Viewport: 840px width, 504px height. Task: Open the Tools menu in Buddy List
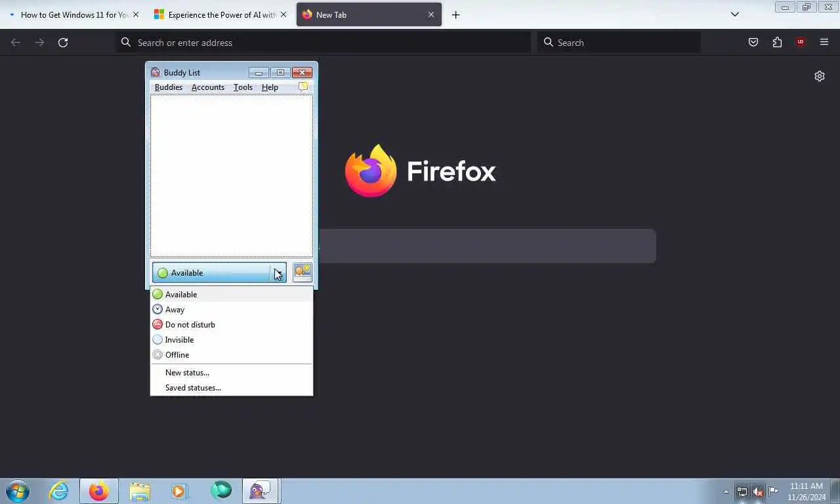pyautogui.click(x=243, y=87)
